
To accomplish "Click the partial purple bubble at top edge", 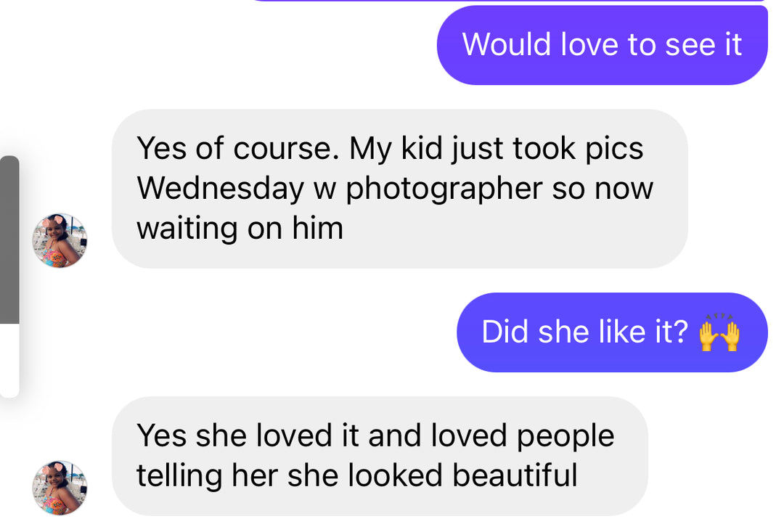I will click(x=510, y=1).
